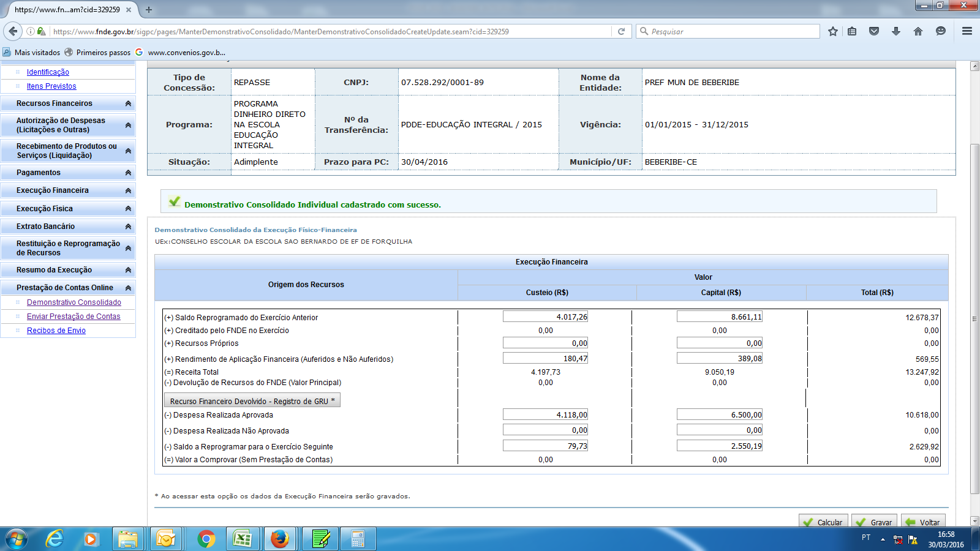
Task: Bookmark this page with the star icon
Action: [832, 31]
